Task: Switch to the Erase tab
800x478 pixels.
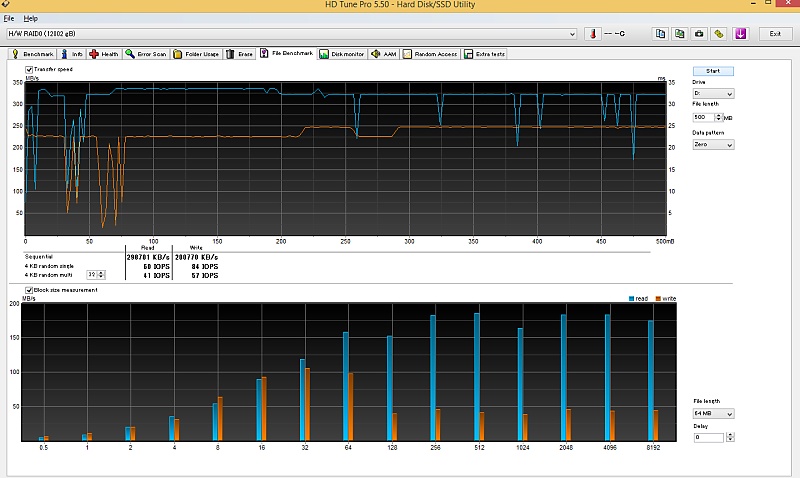Action: tap(240, 54)
